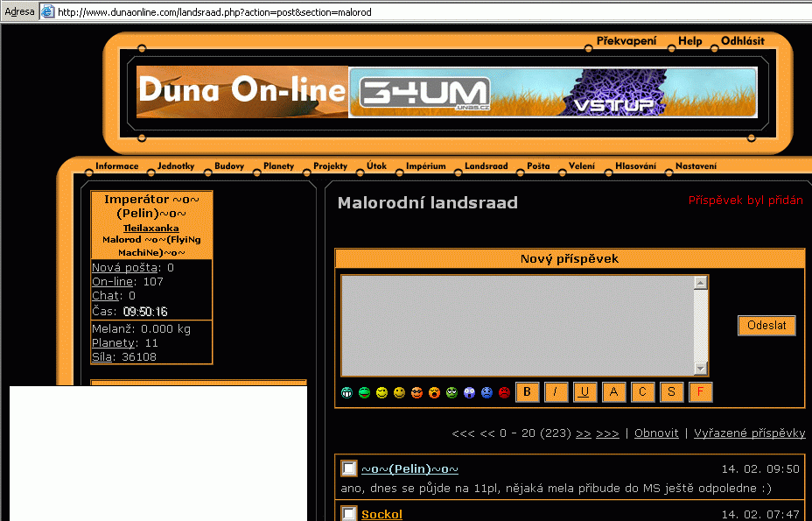The image size is (812, 521).
Task: Insert the red angry smiley
Action: pos(504,393)
